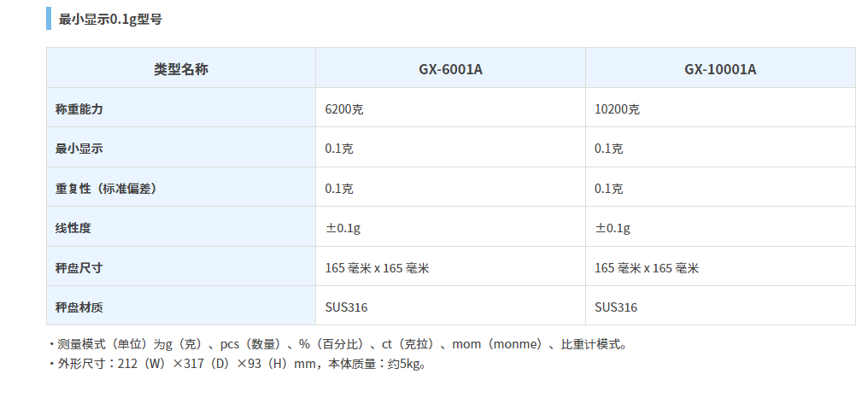Click the 秤盘尺寸 value under GX-10001A
The height and width of the screenshot is (415, 868).
pos(647,268)
